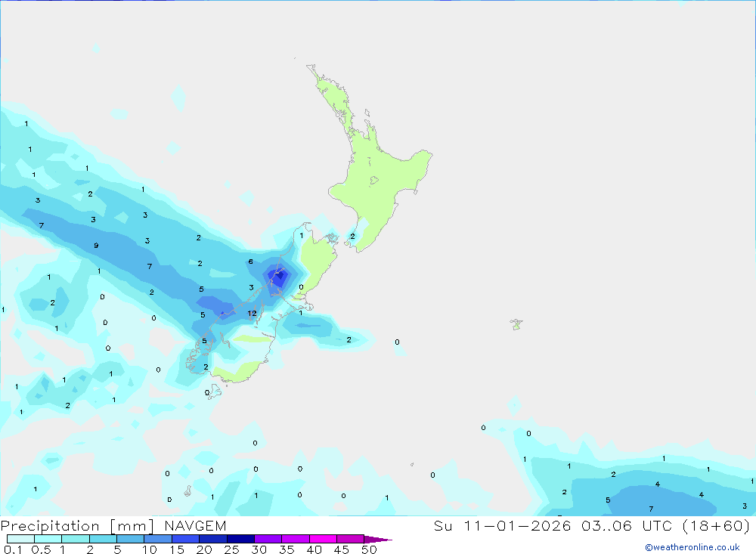Click the legend label '35'
The height and width of the screenshot is (554, 756).
(x=287, y=549)
